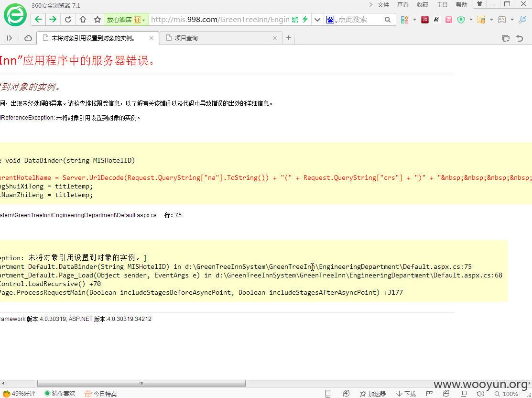Click the flag icon in status bar
532x398 pixels.
click(x=429, y=393)
